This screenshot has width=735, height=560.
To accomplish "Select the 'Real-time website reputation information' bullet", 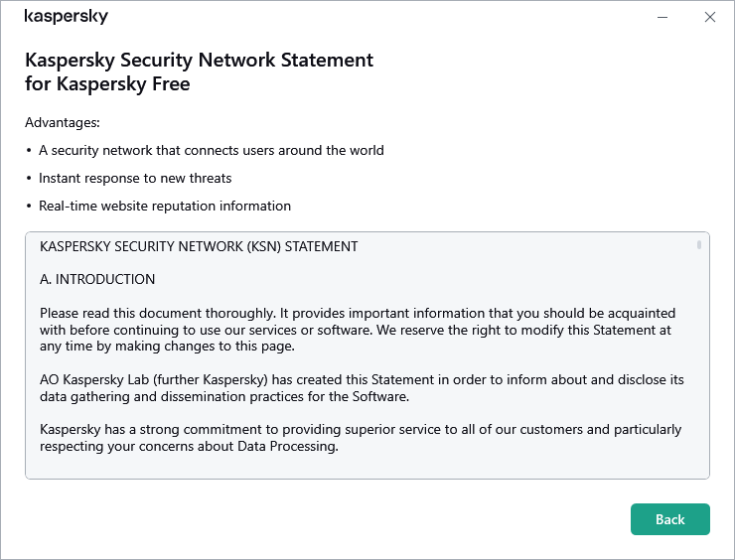I will click(165, 207).
